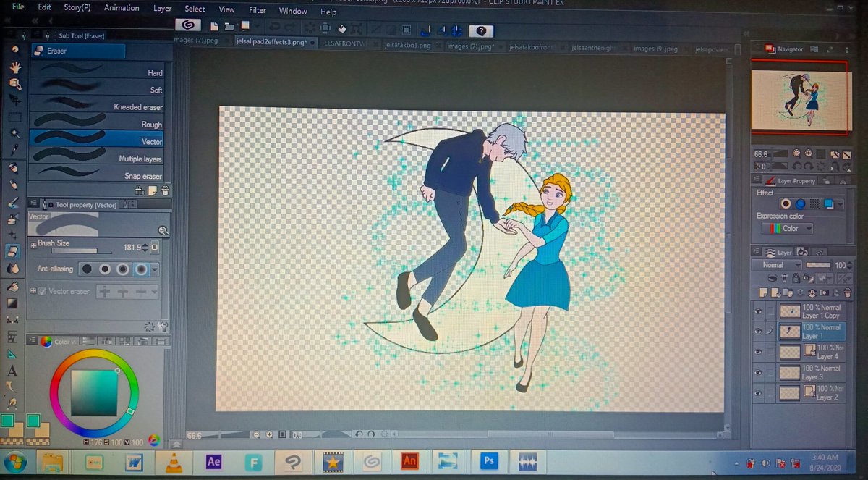Click the color wheel switch icon below color panel
The image size is (868, 480).
[x=153, y=440]
